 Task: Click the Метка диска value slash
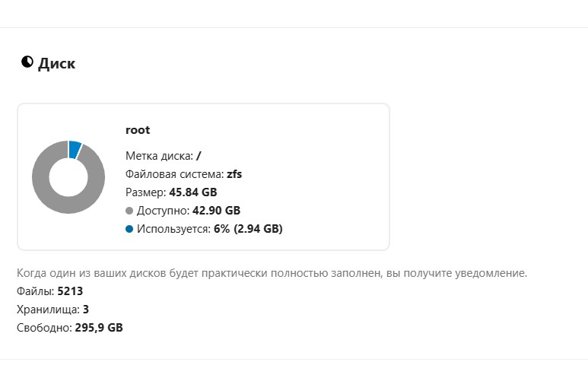tap(199, 156)
